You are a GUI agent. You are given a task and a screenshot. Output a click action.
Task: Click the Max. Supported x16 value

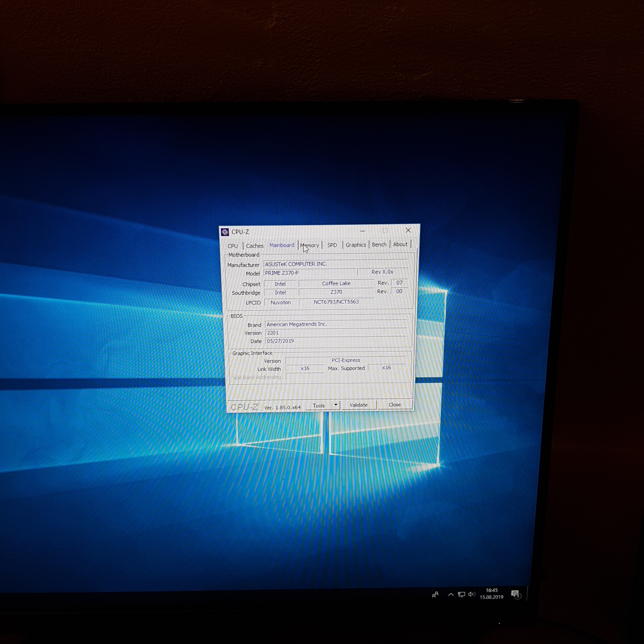coord(386,368)
